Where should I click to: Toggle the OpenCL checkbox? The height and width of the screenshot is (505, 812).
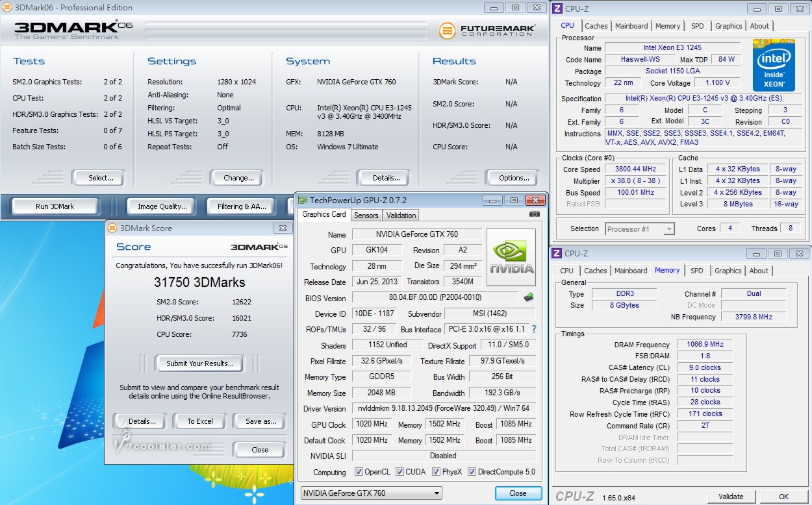(x=359, y=472)
